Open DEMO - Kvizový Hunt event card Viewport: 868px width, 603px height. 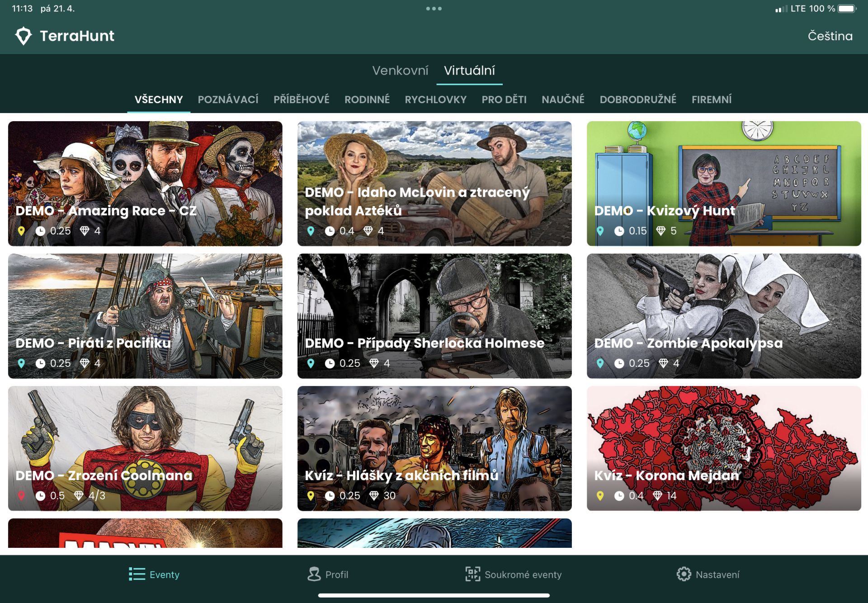(x=724, y=184)
